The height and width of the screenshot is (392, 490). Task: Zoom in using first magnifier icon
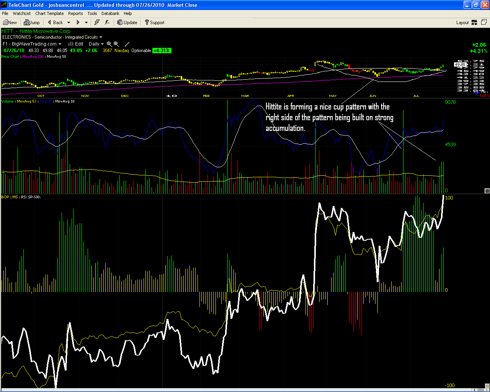point(109,44)
